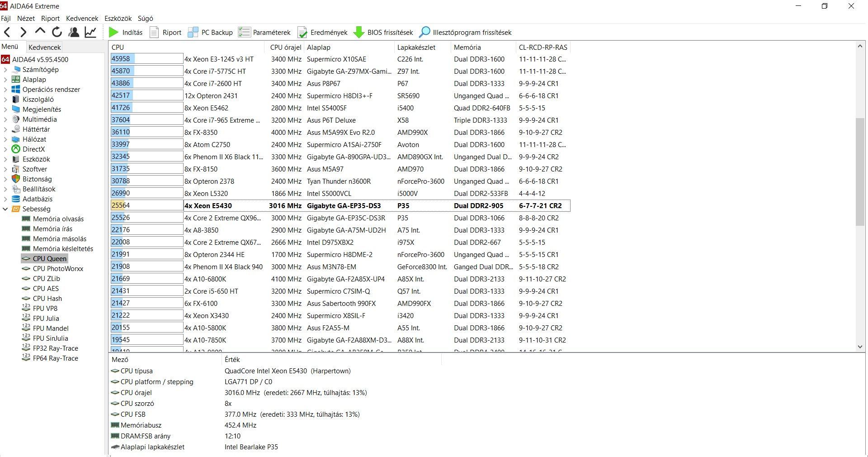This screenshot has height=457, width=868.
Task: Click BIOS frissítések button
Action: [383, 32]
